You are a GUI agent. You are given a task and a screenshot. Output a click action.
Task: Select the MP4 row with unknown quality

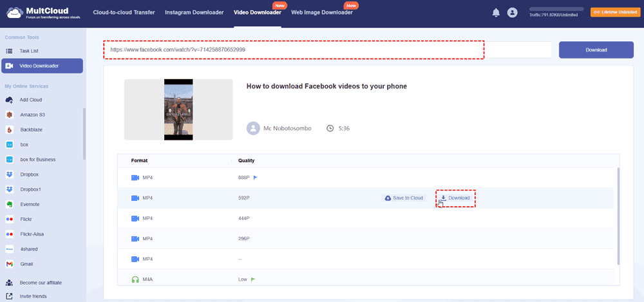(366, 260)
